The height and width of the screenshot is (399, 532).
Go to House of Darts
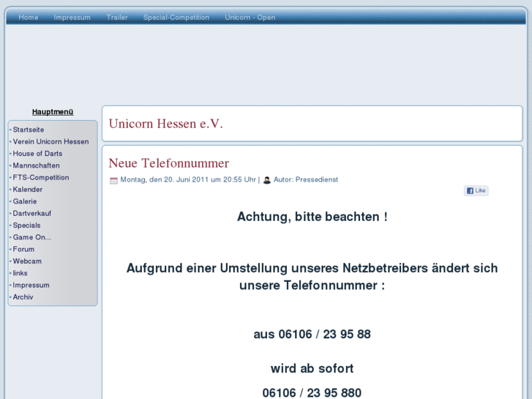coord(37,154)
